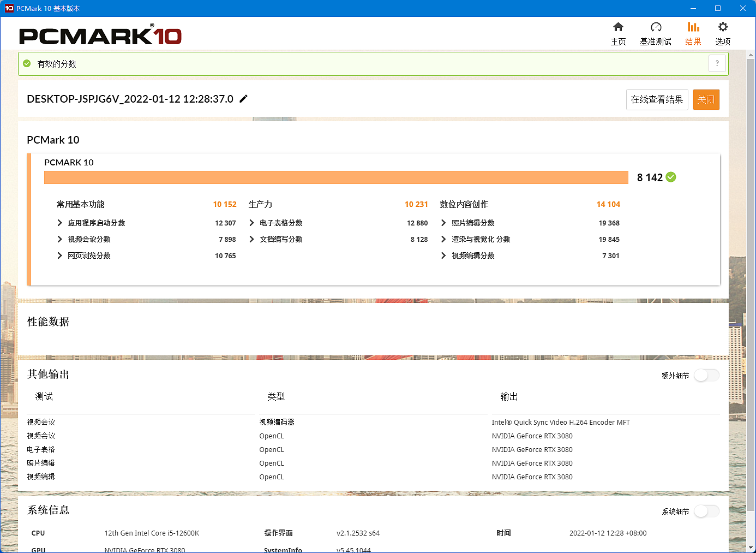Open the 主页 home icon

pyautogui.click(x=618, y=27)
